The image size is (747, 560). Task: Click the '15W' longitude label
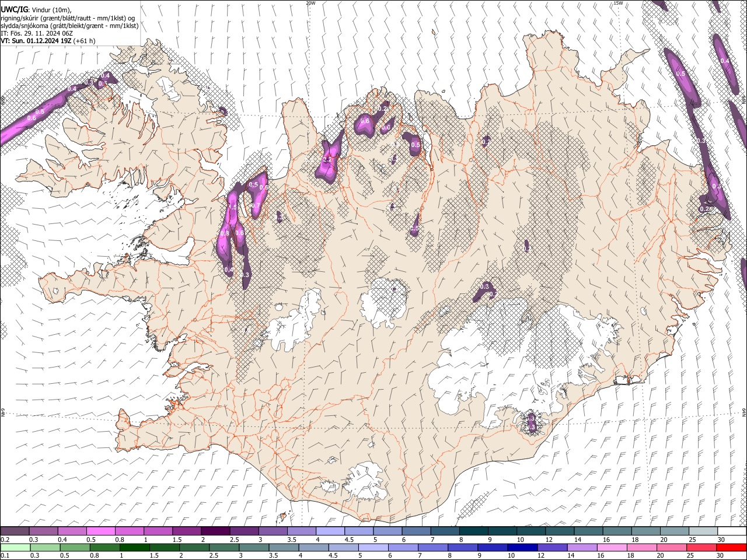(x=618, y=3)
